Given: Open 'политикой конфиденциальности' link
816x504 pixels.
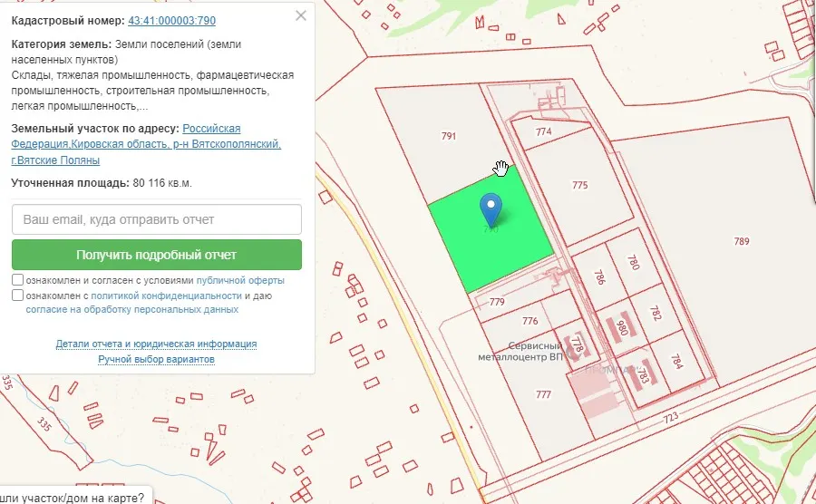Looking at the screenshot, I should pos(166,296).
